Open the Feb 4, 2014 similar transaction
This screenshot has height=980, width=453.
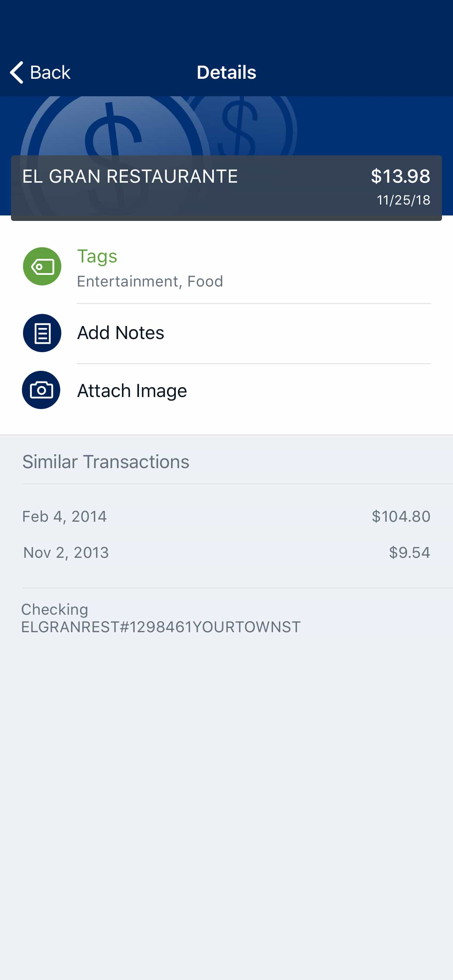[x=64, y=517]
